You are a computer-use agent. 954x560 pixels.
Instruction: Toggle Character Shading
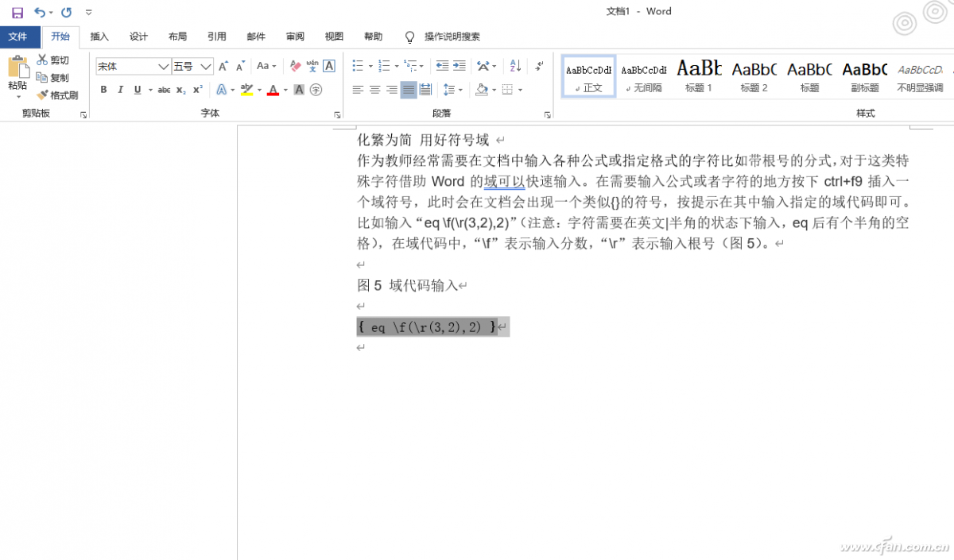click(x=299, y=90)
